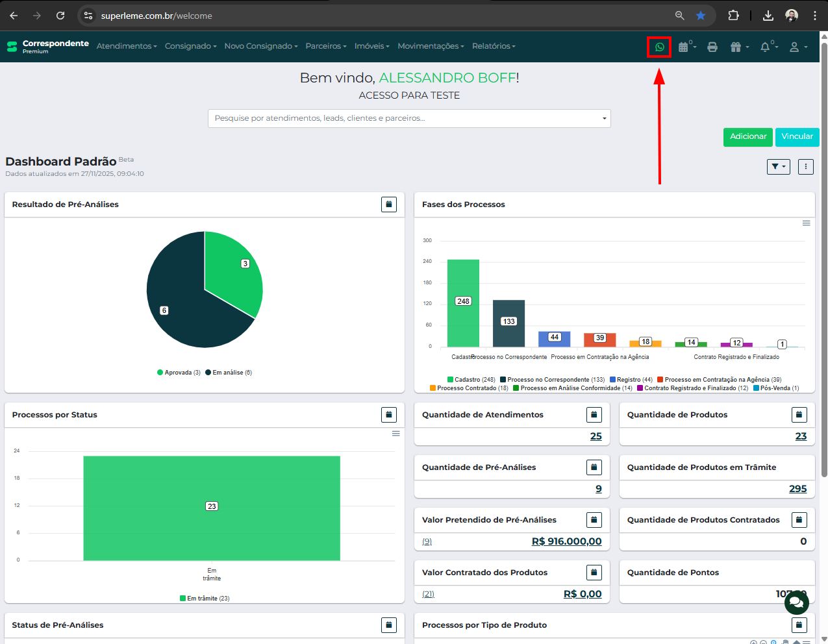This screenshot has height=644, width=828.
Task: Open the calendar icon in navbar
Action: point(685,47)
